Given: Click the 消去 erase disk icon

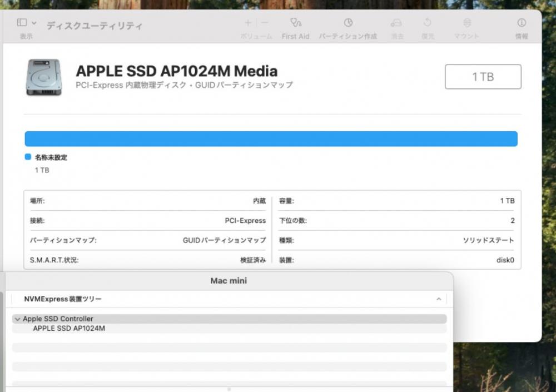Looking at the screenshot, I should [x=396, y=23].
